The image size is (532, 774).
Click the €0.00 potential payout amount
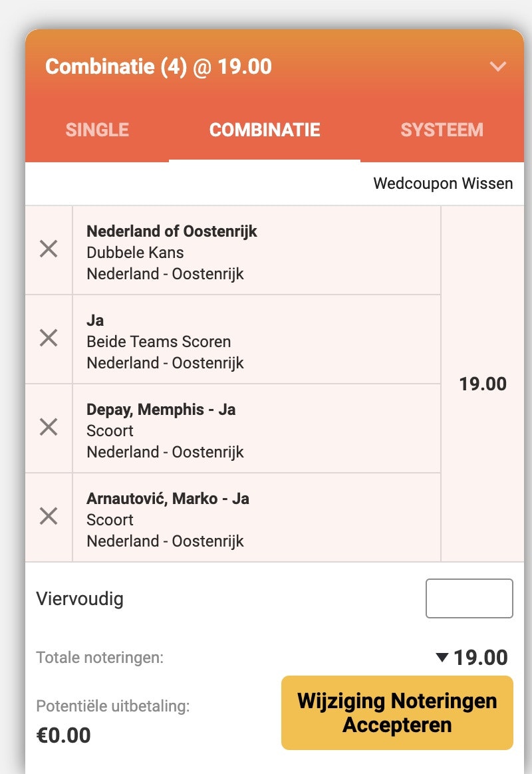[63, 735]
